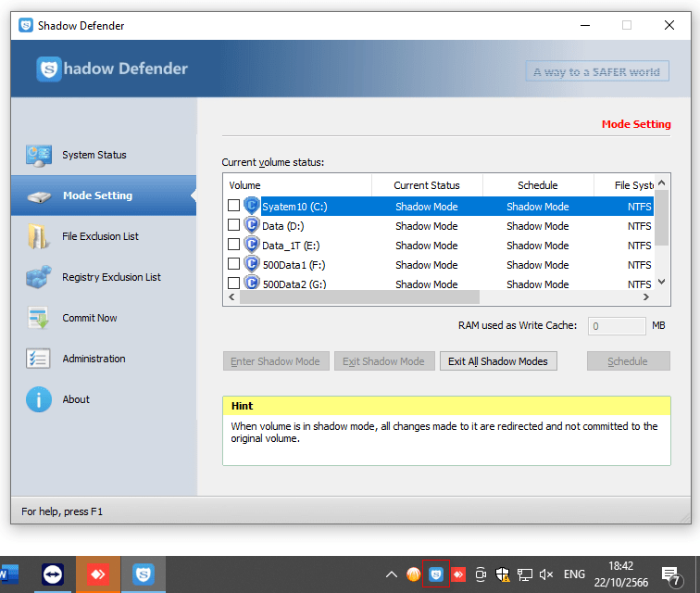700x593 pixels.
Task: Select Mode Setting in sidebar
Action: [x=104, y=196]
